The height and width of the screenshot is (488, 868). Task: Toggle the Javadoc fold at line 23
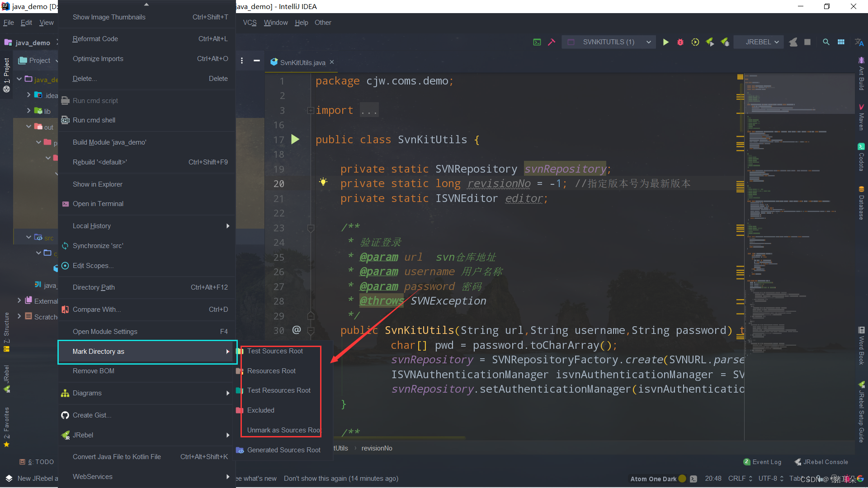(311, 228)
